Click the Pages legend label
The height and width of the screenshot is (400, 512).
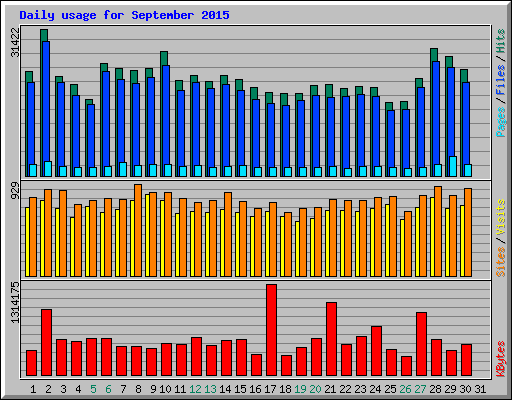pyautogui.click(x=501, y=122)
